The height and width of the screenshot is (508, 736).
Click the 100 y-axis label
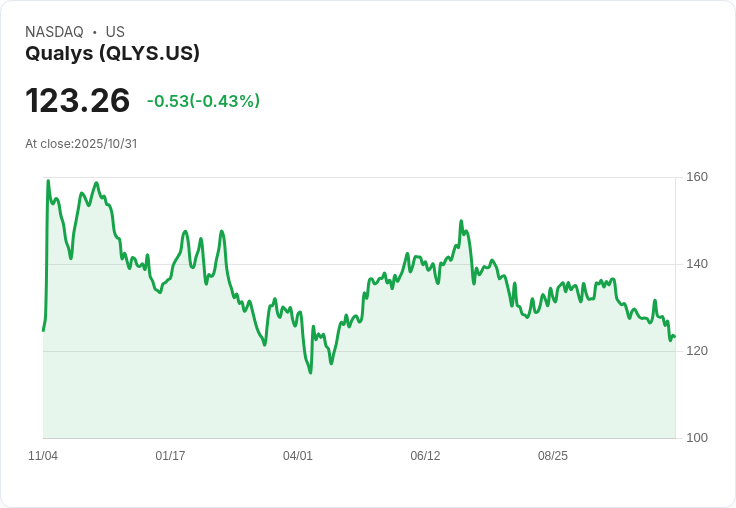pos(697,438)
